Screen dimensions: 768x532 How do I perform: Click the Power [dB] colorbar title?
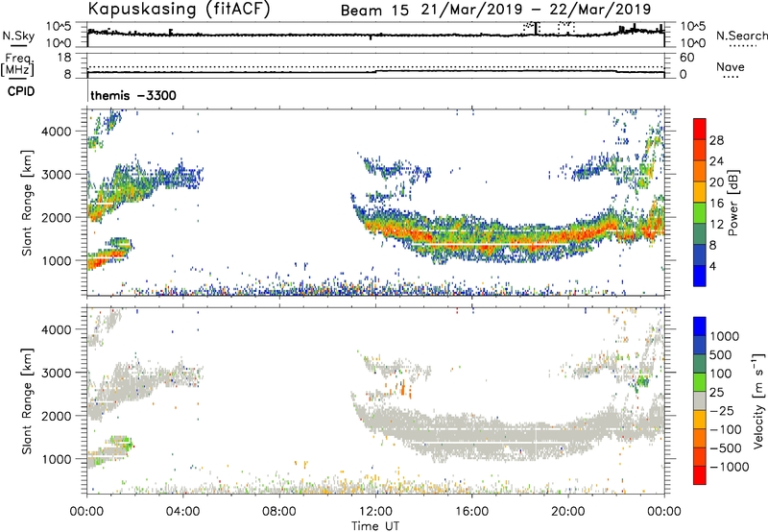[732, 203]
